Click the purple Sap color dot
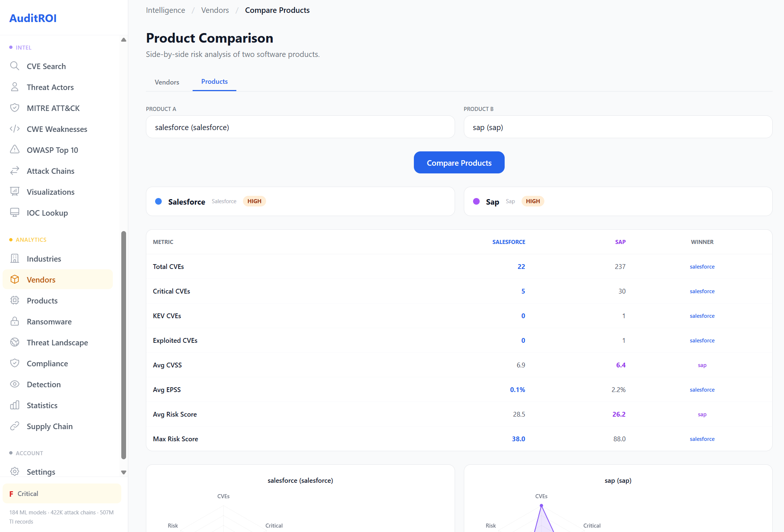784x532 pixels. pyautogui.click(x=476, y=201)
